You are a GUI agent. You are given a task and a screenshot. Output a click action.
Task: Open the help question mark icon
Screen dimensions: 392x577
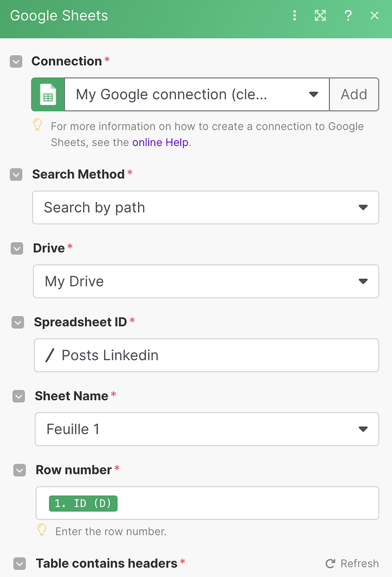[348, 16]
